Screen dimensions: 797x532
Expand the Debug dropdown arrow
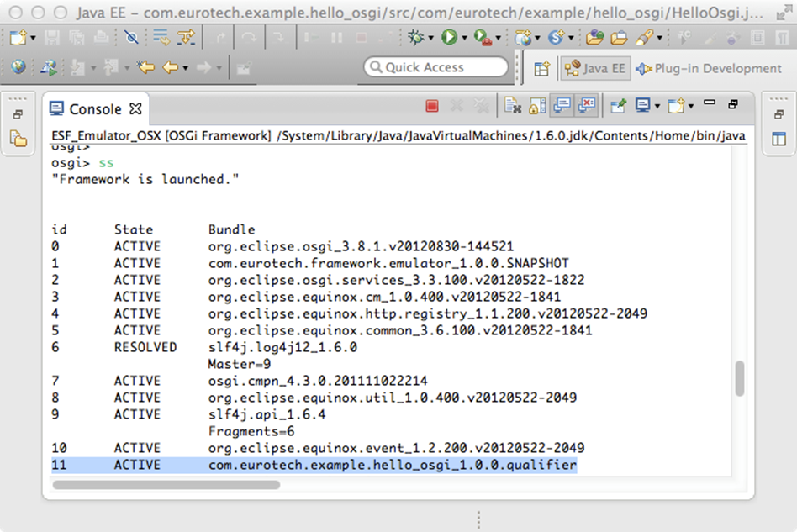pos(431,38)
